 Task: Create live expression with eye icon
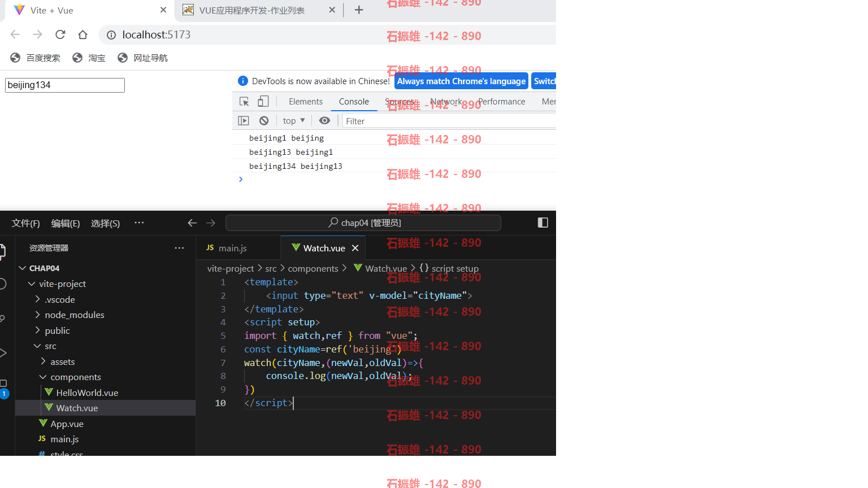tap(324, 121)
